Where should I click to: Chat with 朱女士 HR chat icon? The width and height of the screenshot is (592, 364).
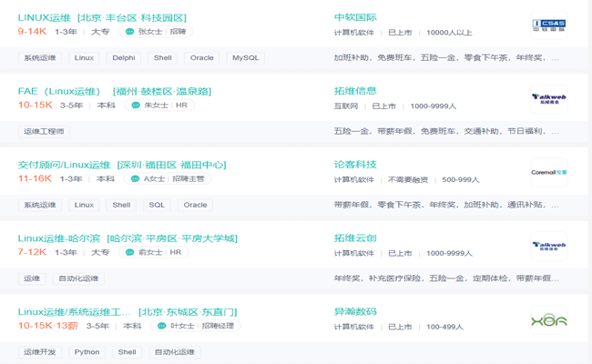tap(136, 105)
